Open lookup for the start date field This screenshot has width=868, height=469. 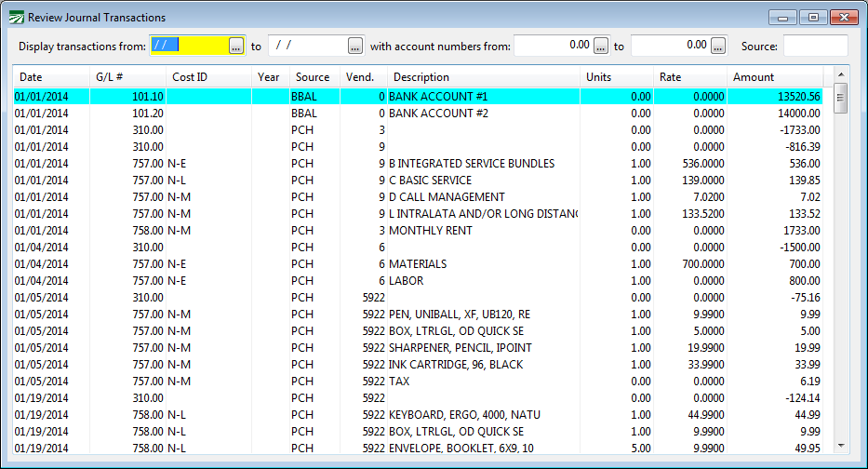coord(236,45)
